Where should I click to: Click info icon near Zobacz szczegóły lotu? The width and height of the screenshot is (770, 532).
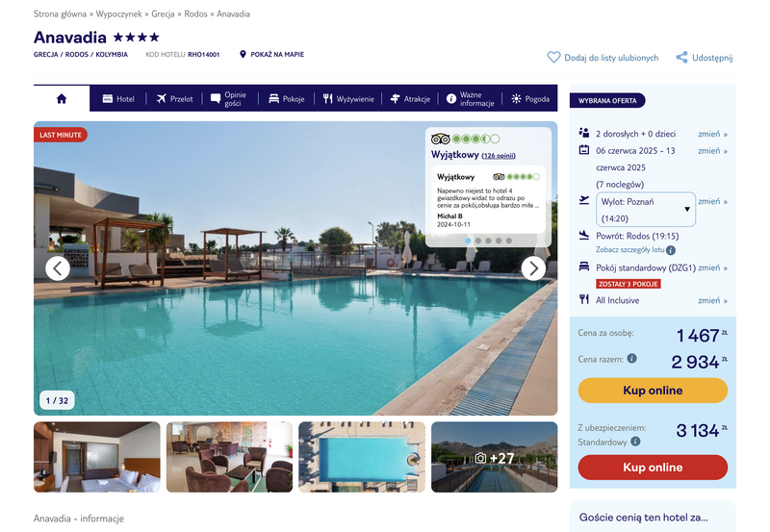click(671, 250)
